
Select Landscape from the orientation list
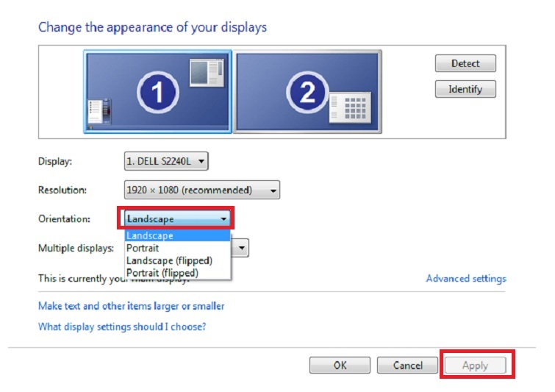(178, 236)
